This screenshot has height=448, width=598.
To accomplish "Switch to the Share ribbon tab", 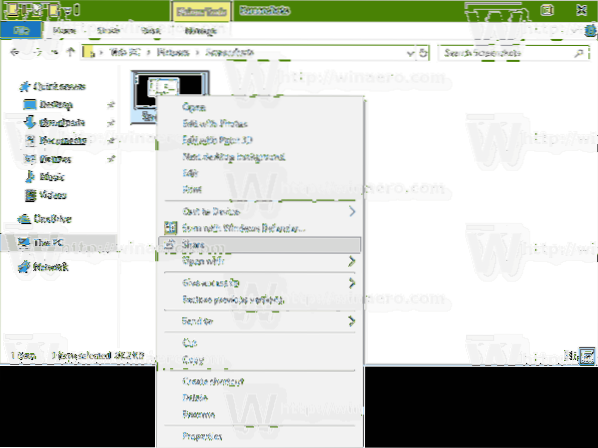I will click(108, 31).
